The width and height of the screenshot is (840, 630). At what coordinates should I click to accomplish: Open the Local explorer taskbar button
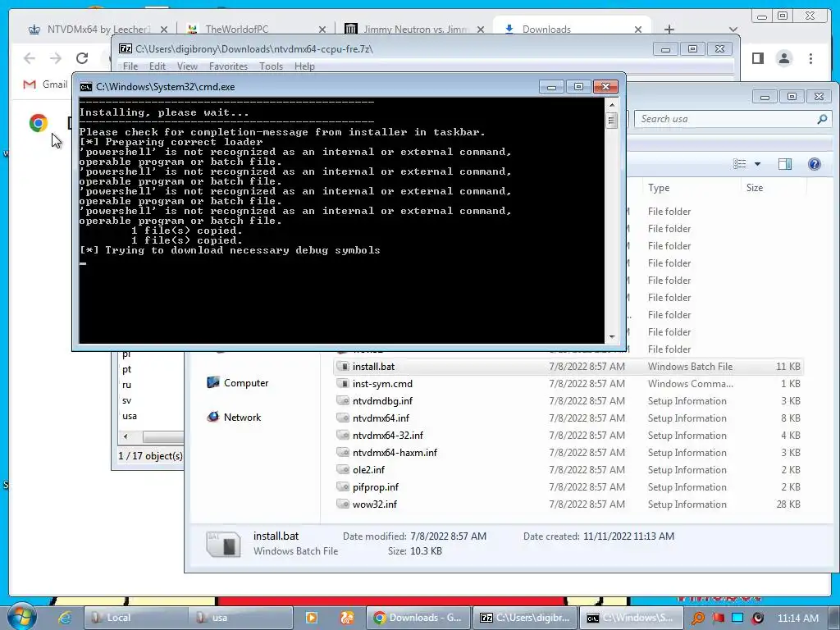[x=135, y=618]
